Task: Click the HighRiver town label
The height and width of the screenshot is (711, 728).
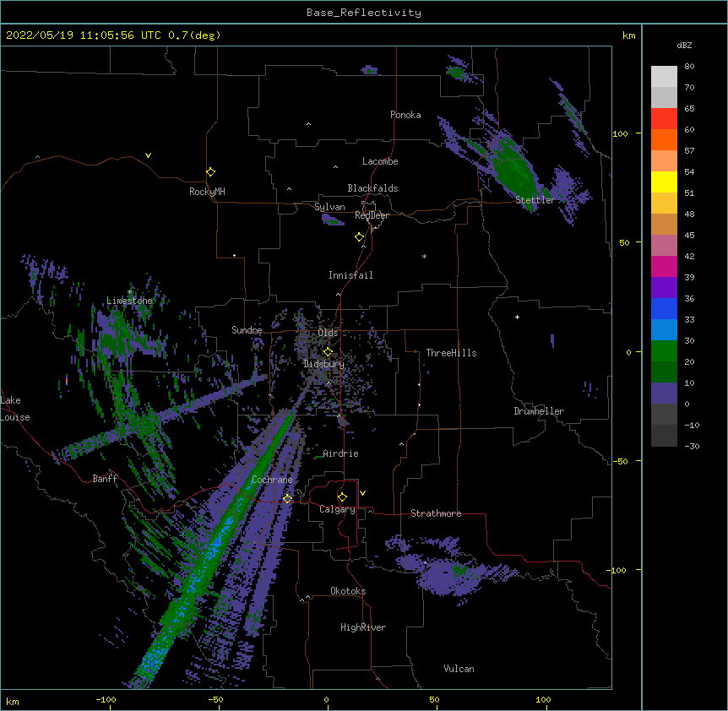Action: point(363,627)
